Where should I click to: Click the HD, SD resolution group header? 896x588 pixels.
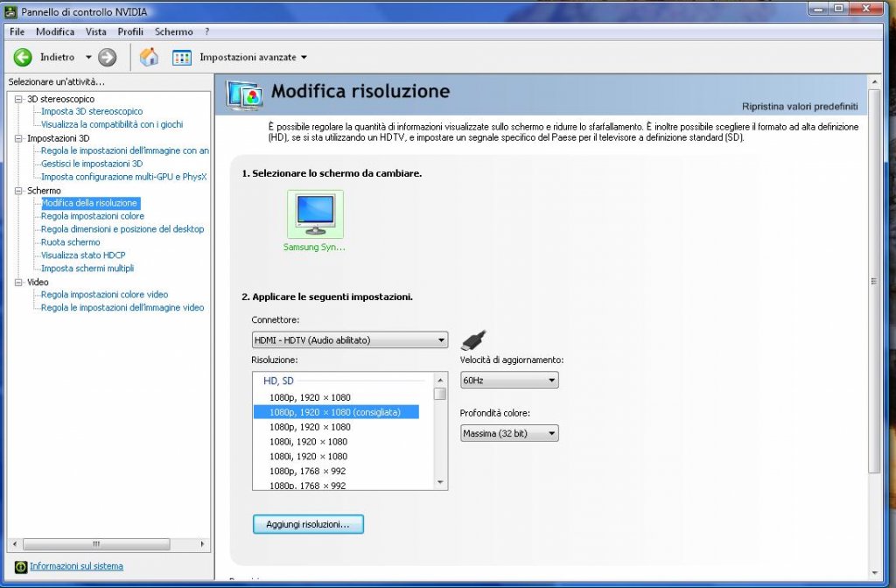[x=278, y=381]
